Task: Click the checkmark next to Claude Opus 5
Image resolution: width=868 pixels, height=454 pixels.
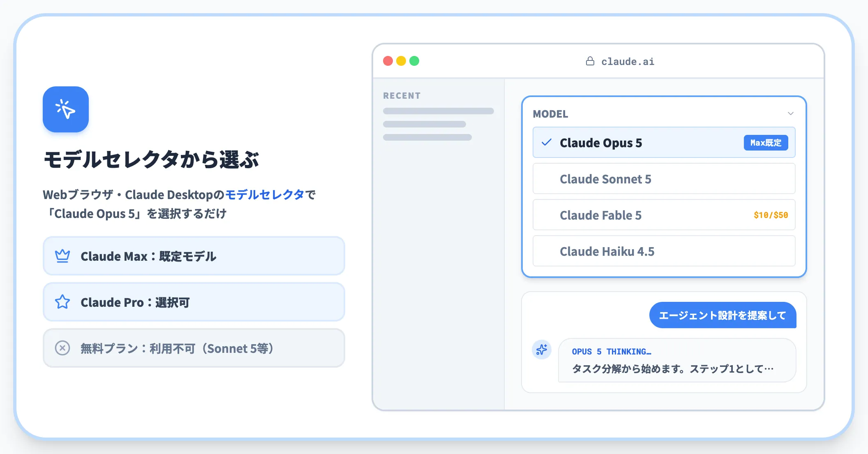Action: [546, 143]
